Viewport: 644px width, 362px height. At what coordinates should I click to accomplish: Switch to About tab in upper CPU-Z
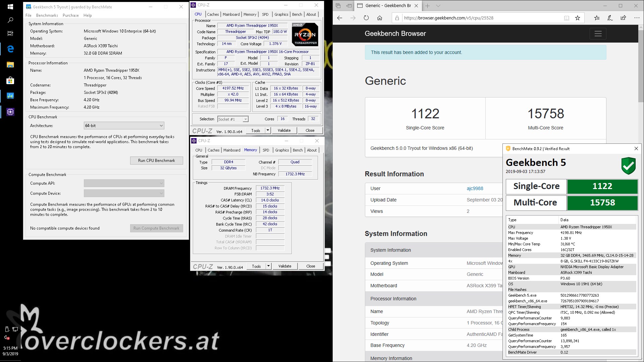pos(311,14)
